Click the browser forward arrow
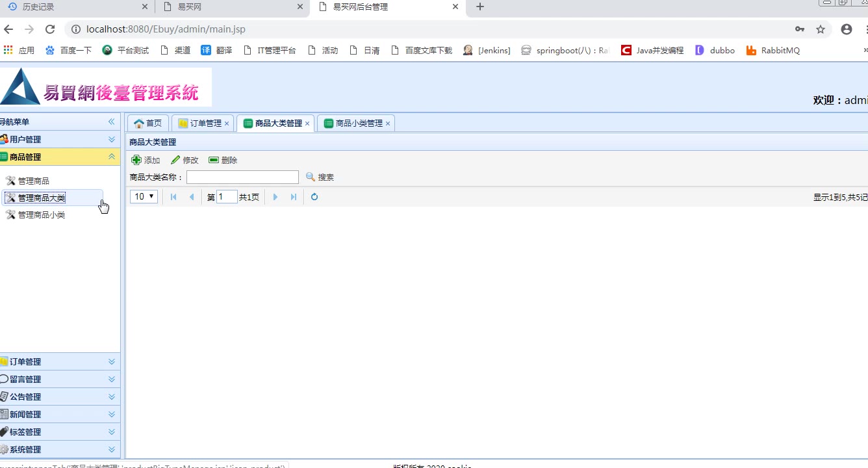The width and height of the screenshot is (868, 468). 29,29
